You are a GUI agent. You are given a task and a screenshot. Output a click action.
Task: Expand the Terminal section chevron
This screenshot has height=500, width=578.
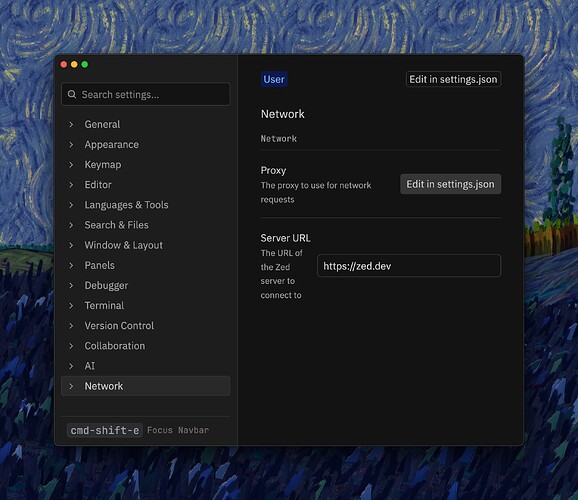(x=71, y=306)
